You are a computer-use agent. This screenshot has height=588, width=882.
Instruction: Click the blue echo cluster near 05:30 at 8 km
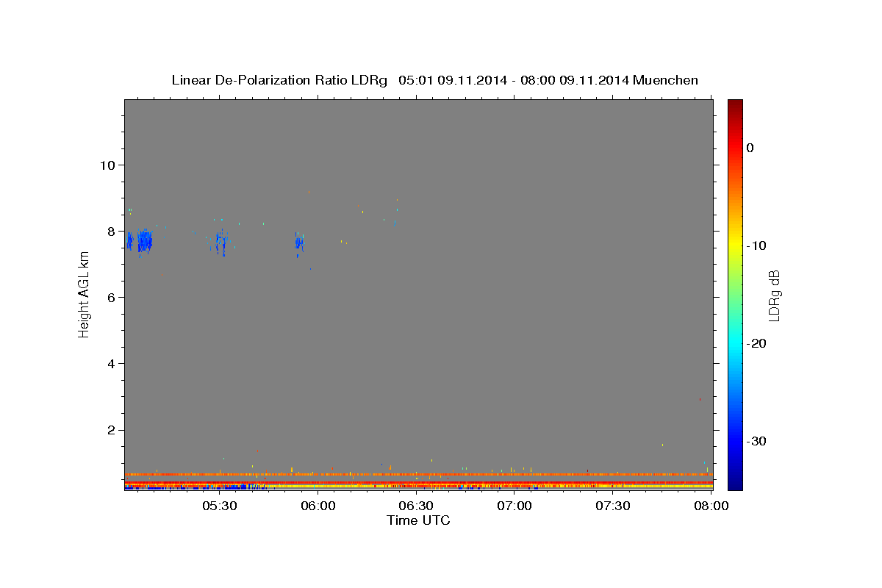pyautogui.click(x=220, y=241)
